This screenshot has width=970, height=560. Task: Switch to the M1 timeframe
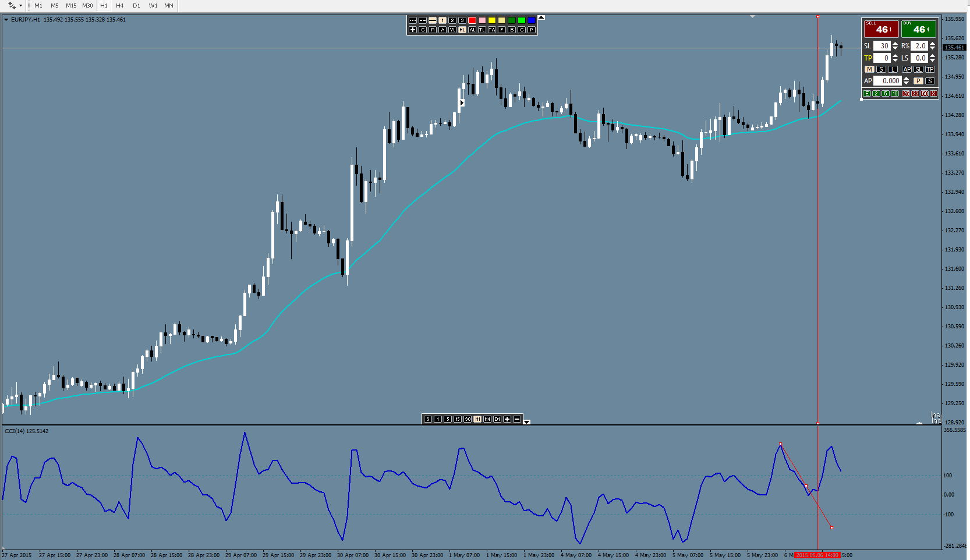38,6
